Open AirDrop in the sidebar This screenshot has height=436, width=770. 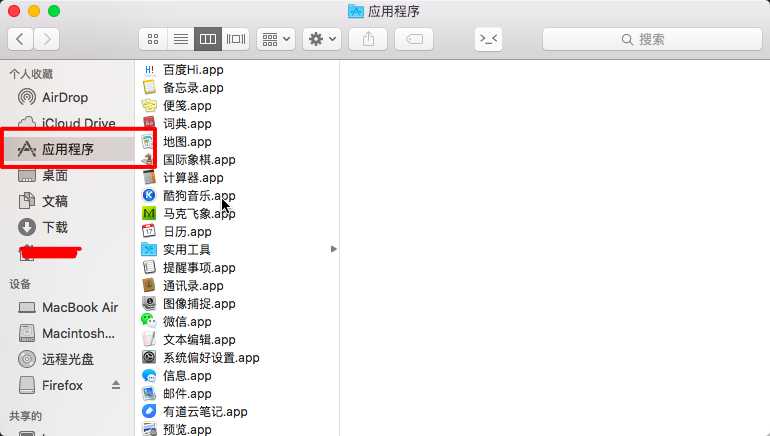pos(66,97)
